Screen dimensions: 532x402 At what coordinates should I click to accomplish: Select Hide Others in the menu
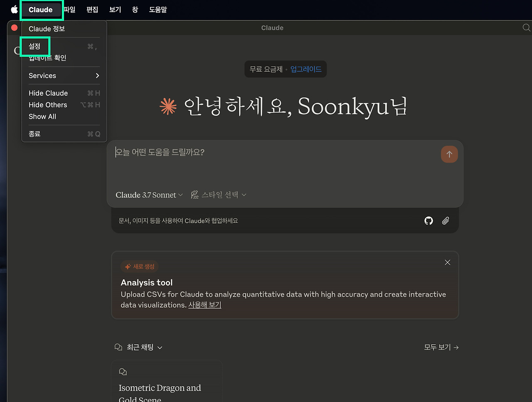tap(64, 105)
